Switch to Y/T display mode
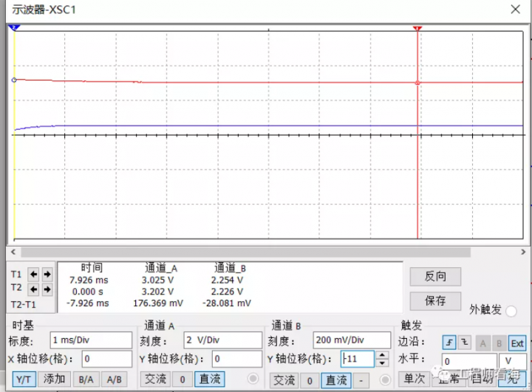The width and height of the screenshot is (532, 392). click(x=22, y=379)
